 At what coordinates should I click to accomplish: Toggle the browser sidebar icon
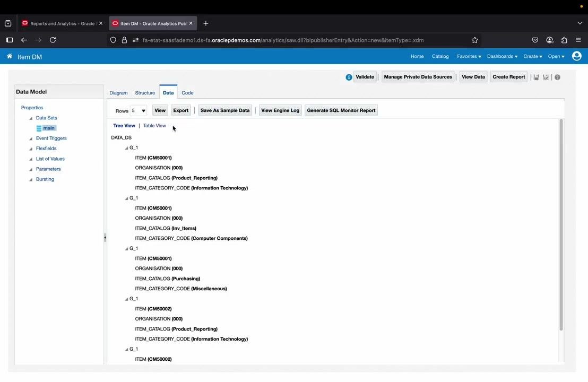pyautogui.click(x=10, y=40)
